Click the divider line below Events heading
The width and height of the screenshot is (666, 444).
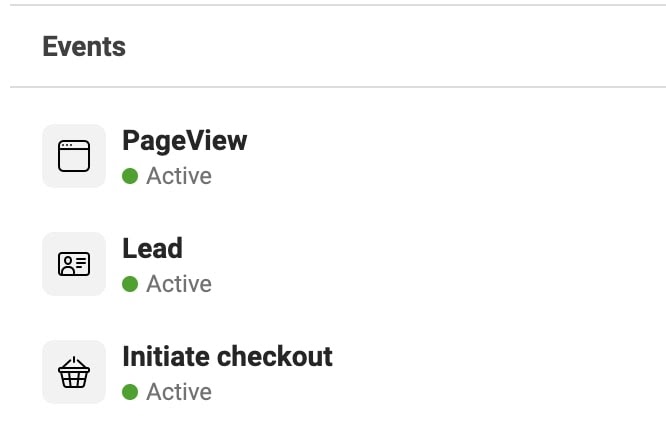(338, 87)
